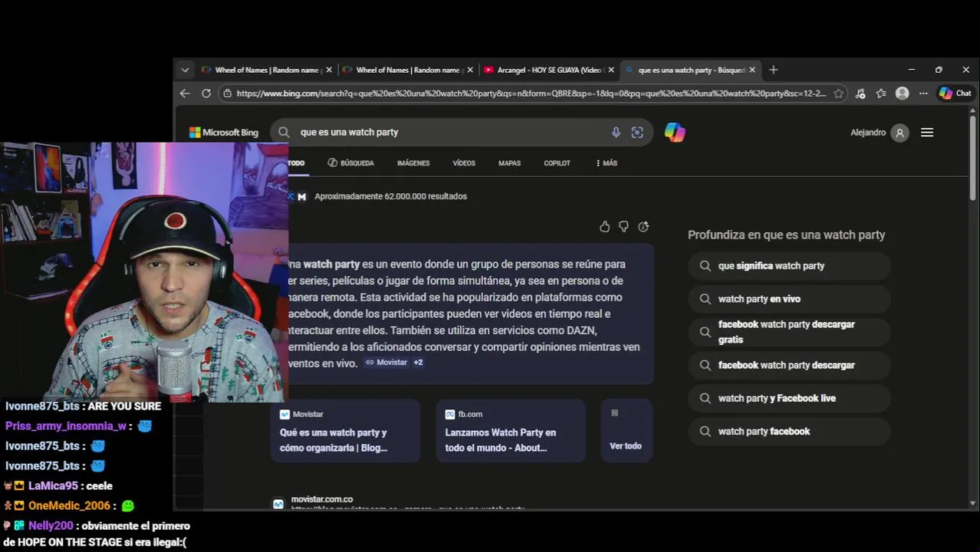Open the Alejandro account profile
The image size is (980, 552).
point(879,133)
